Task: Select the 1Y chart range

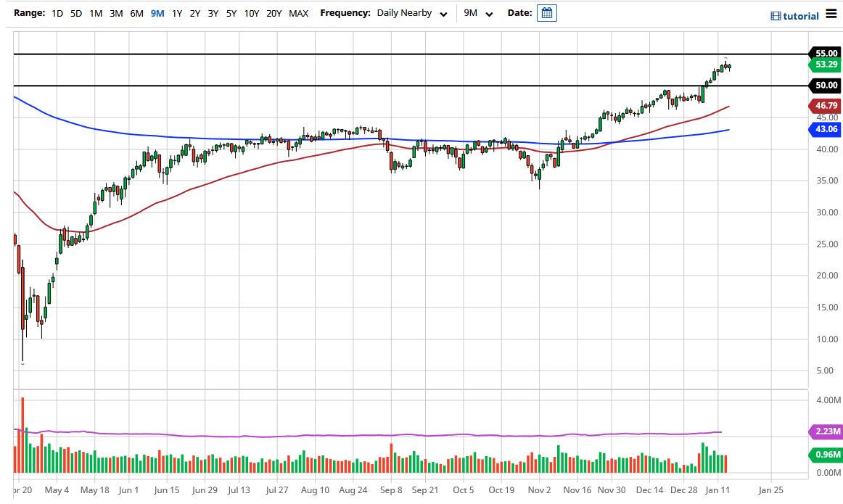Action: click(x=177, y=13)
